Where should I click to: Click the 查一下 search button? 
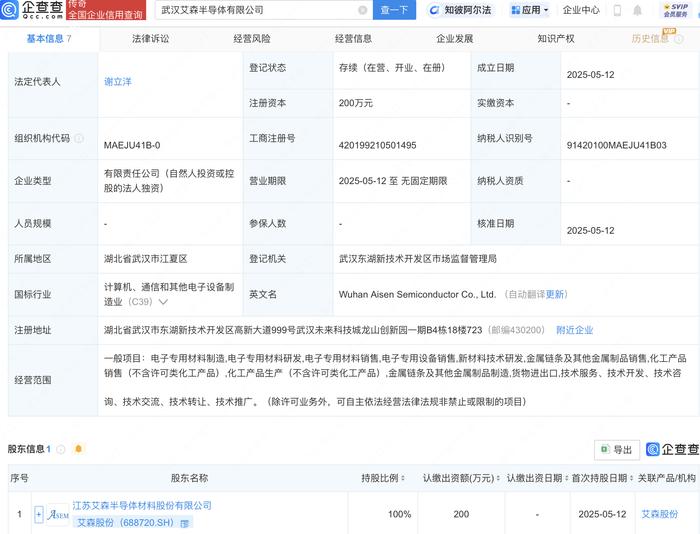click(x=394, y=10)
